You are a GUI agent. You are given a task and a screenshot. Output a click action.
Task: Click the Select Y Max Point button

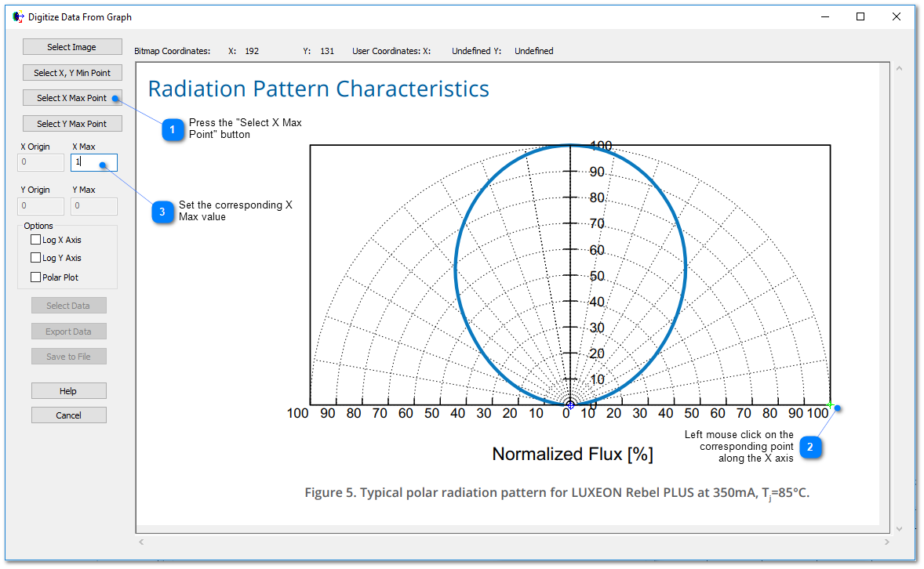pos(72,124)
